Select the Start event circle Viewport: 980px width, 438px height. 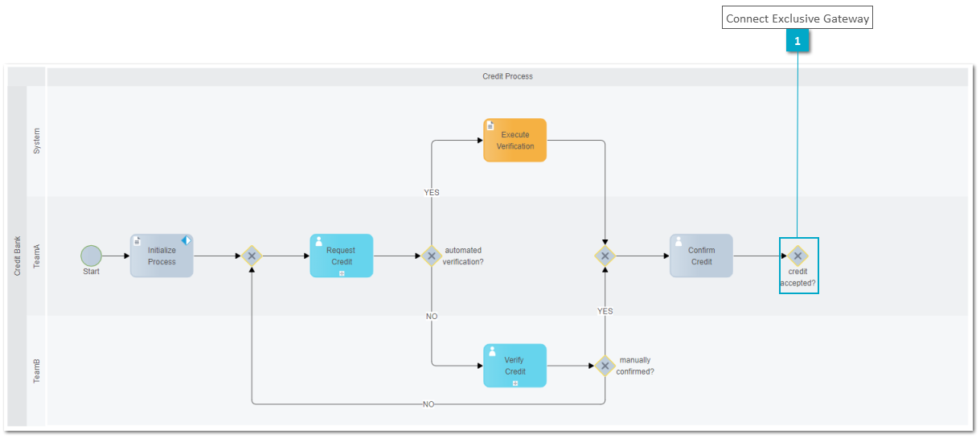(92, 256)
